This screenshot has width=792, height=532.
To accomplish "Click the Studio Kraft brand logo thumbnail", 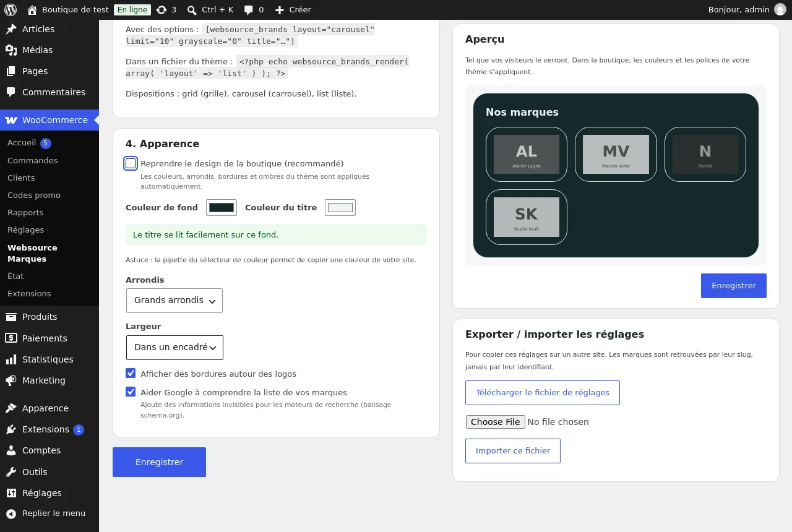I will (527, 217).
